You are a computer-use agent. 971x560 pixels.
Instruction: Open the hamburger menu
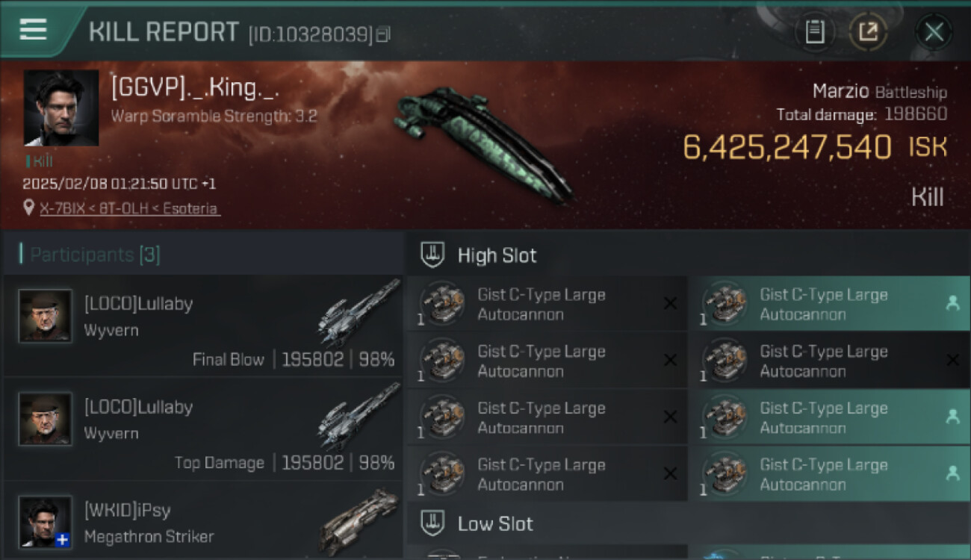(33, 30)
